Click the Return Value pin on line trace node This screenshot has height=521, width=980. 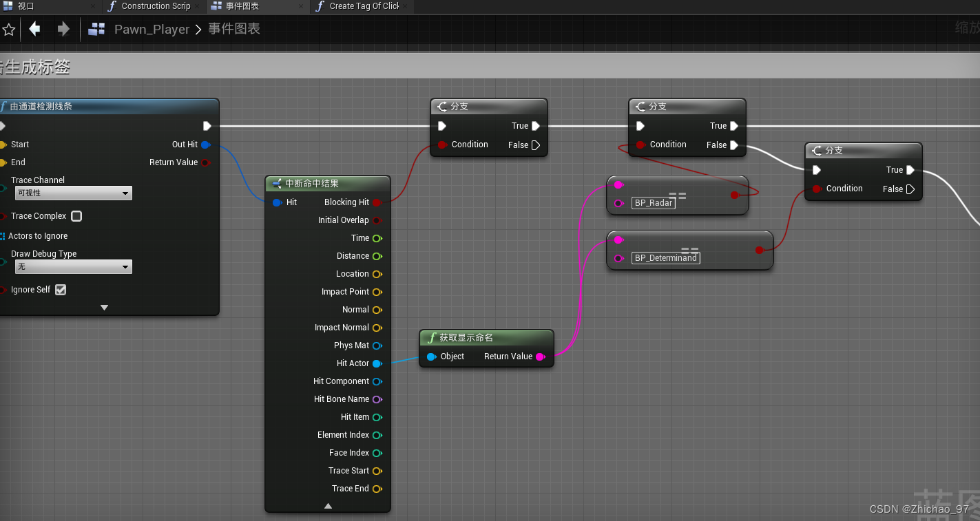tap(205, 162)
